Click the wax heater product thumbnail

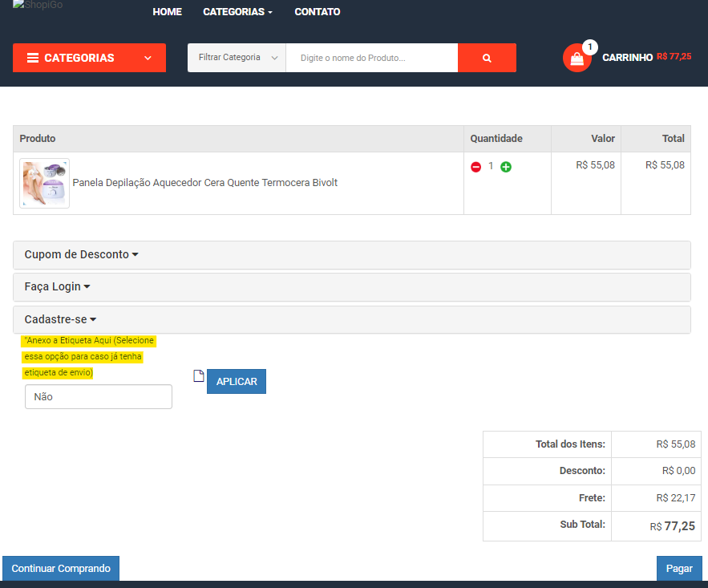click(45, 183)
